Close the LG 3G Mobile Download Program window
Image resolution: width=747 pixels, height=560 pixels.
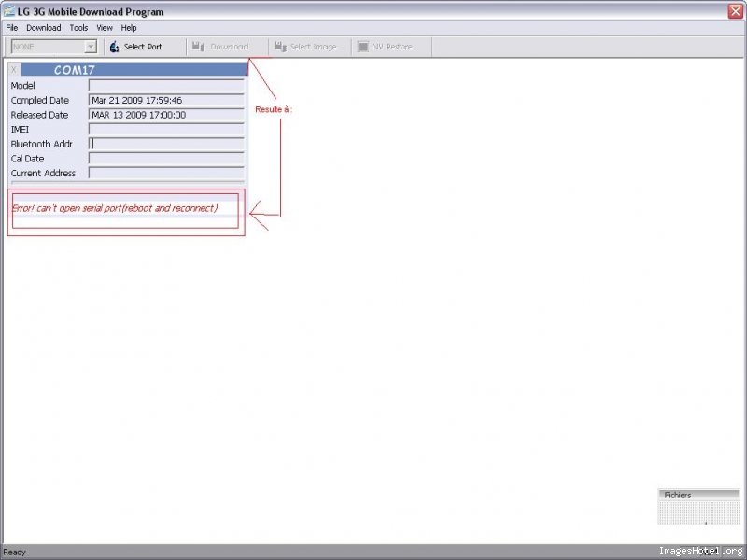tap(736, 11)
